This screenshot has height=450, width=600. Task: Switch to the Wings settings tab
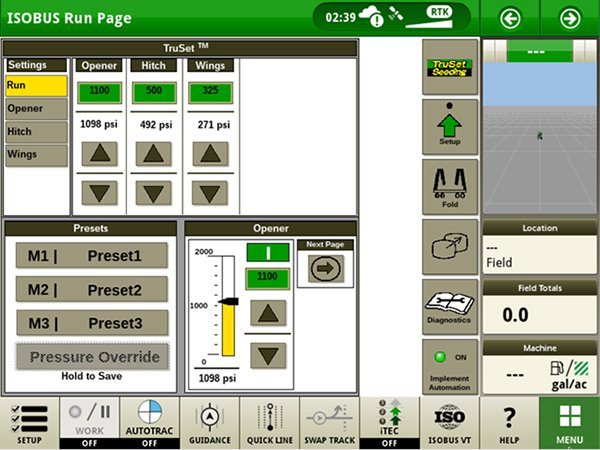(x=36, y=155)
